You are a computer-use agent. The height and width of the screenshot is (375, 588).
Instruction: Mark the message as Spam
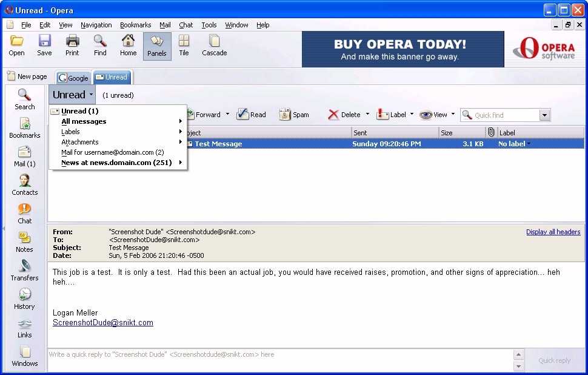[294, 115]
